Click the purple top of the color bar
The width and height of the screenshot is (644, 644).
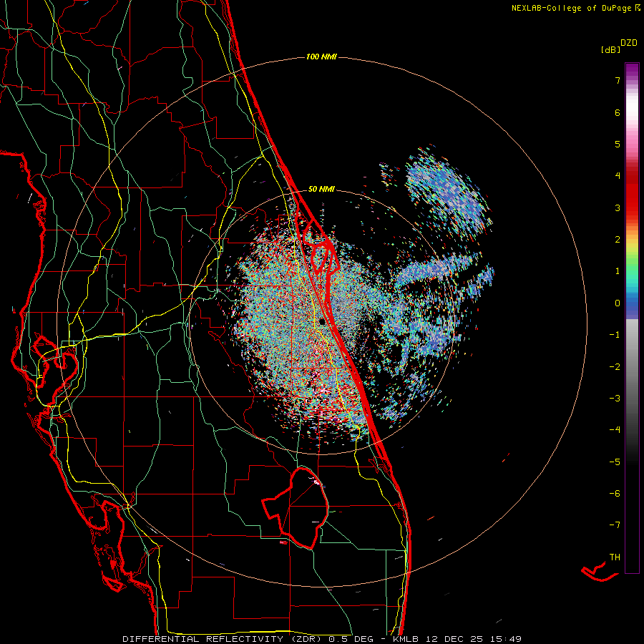coord(632,70)
